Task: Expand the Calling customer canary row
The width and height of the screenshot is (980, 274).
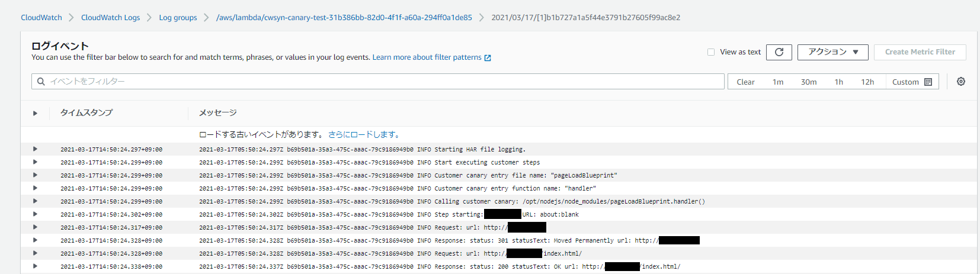Action: [35, 201]
